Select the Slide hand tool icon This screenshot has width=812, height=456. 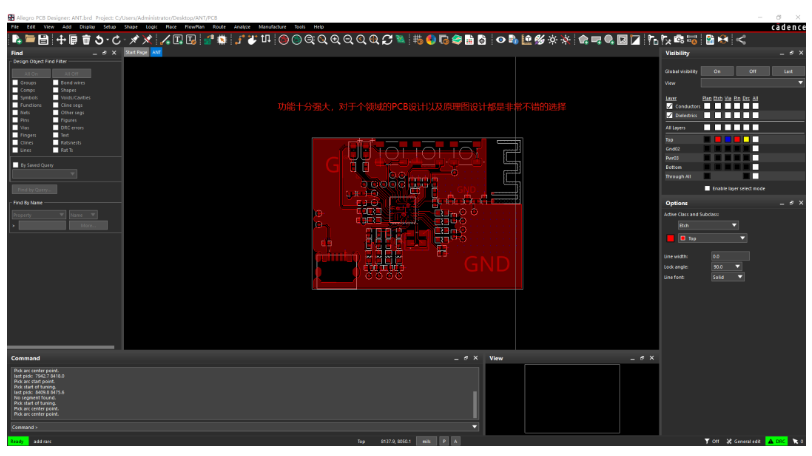(252, 40)
